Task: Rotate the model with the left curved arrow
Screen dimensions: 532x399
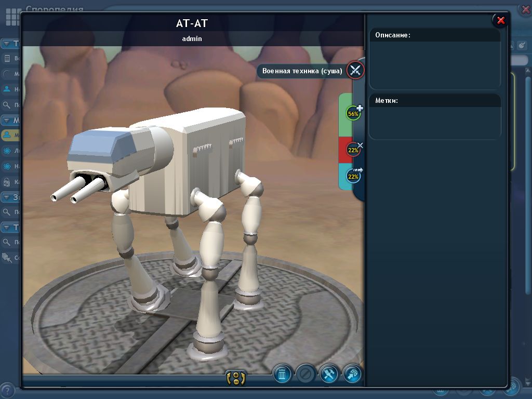Action: click(x=229, y=379)
